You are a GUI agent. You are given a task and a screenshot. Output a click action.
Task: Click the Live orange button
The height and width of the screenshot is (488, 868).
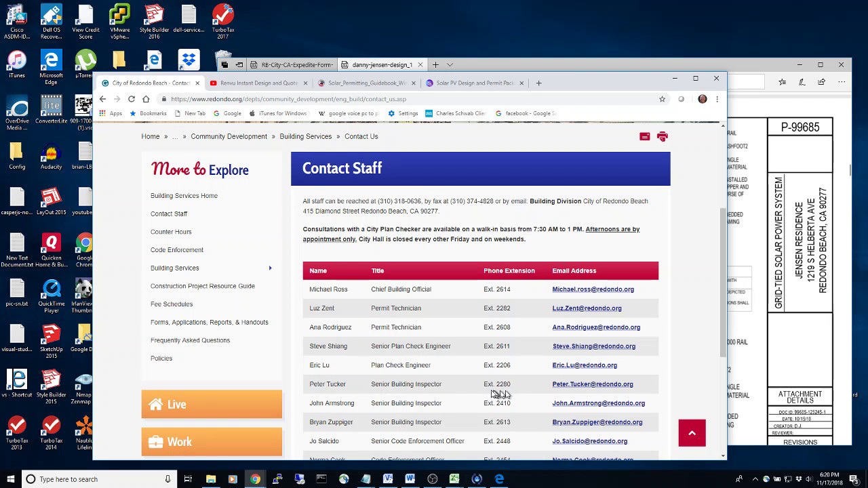[x=212, y=405]
